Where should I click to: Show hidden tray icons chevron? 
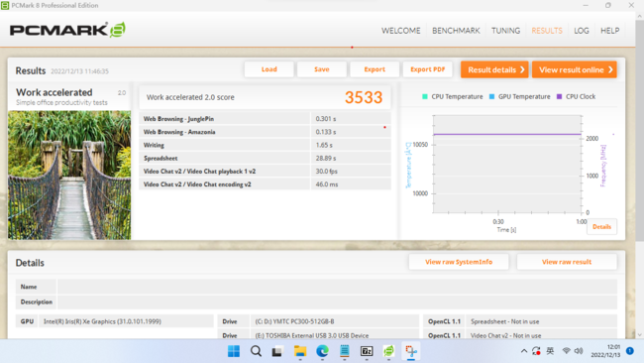point(524,351)
